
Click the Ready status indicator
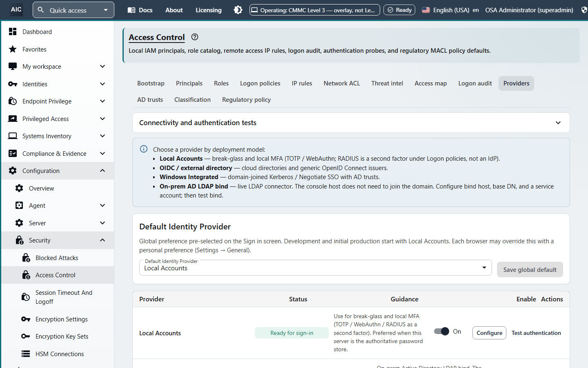(x=399, y=10)
